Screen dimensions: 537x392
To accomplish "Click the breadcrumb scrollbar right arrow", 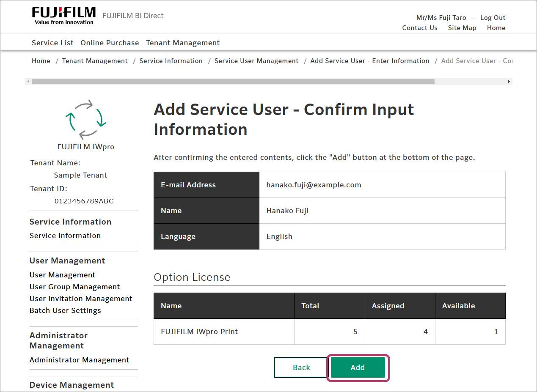I will point(509,81).
